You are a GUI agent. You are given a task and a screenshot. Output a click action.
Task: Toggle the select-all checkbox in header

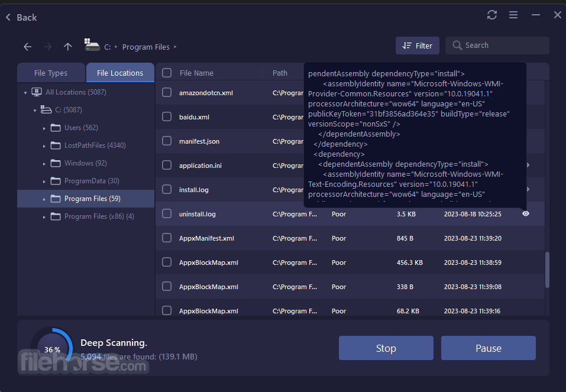[167, 73]
